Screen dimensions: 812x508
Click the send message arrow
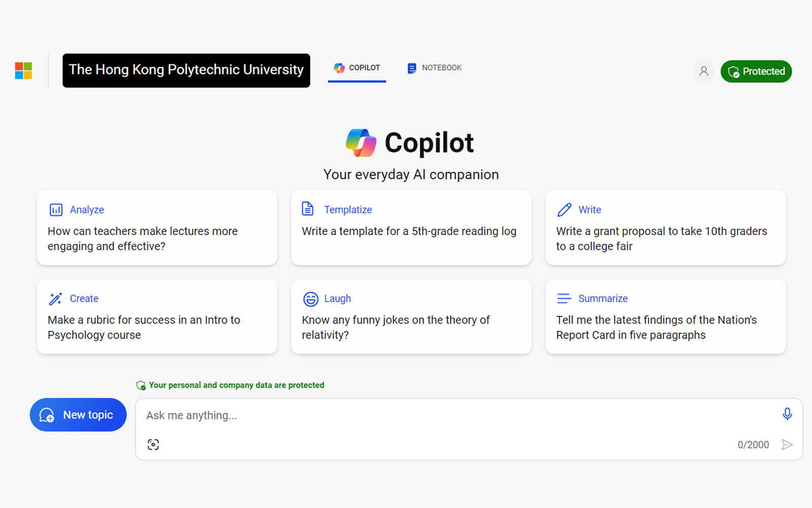[787, 444]
